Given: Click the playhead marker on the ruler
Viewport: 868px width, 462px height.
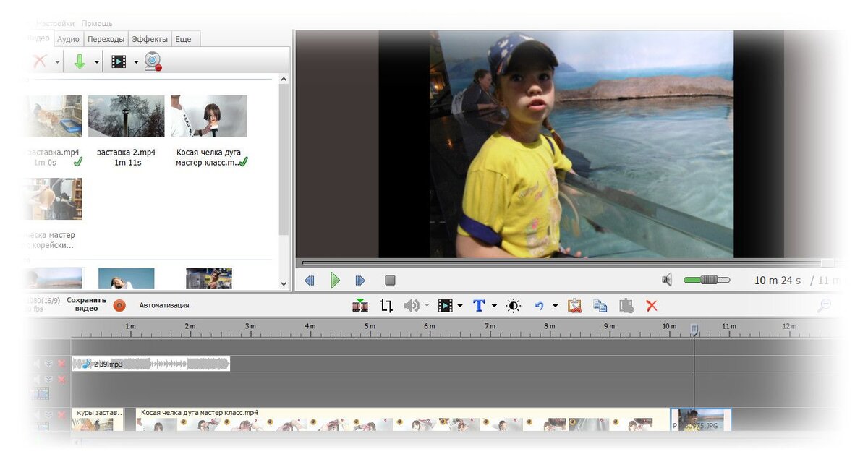Looking at the screenshot, I should pyautogui.click(x=694, y=330).
